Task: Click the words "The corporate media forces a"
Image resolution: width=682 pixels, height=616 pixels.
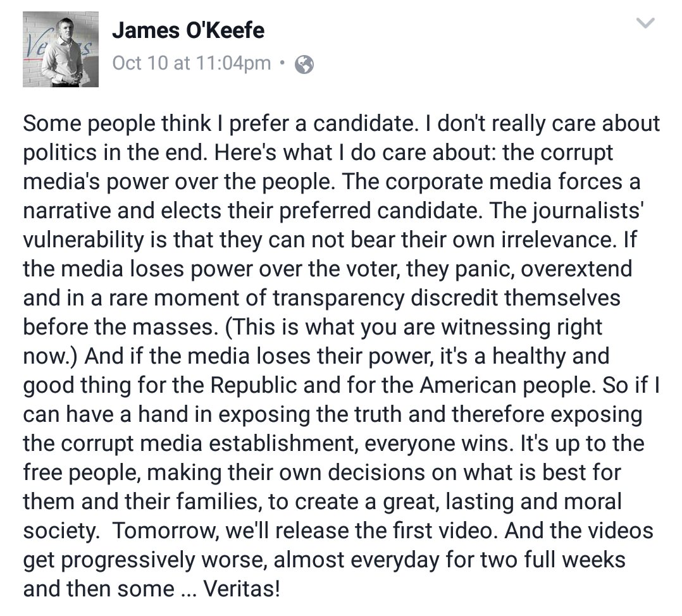Action: [492, 182]
